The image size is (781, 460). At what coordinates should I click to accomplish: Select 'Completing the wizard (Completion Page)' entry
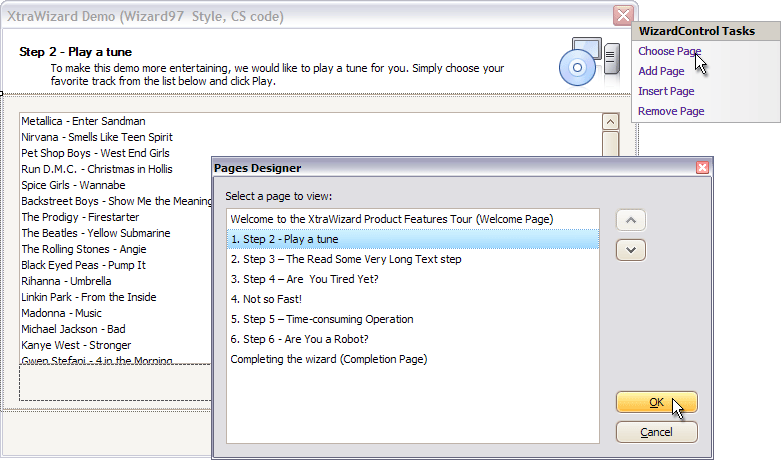pyautogui.click(x=413, y=359)
